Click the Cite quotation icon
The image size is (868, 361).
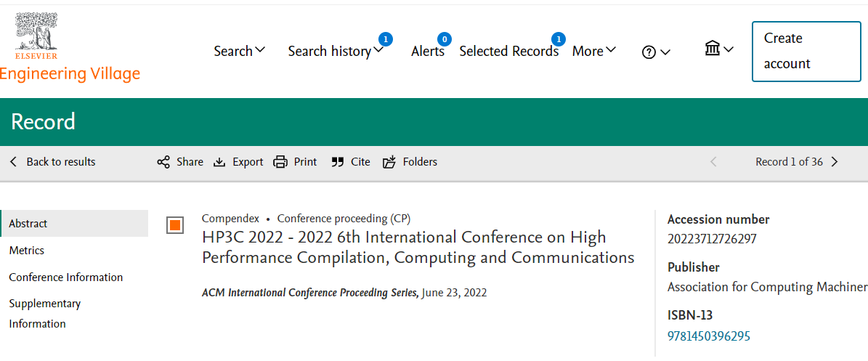(x=338, y=162)
